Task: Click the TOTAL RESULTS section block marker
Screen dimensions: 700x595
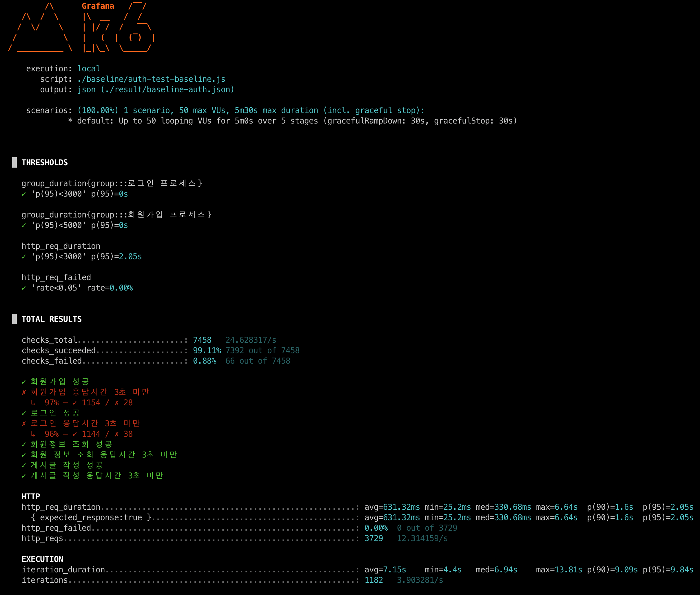Action: click(14, 319)
